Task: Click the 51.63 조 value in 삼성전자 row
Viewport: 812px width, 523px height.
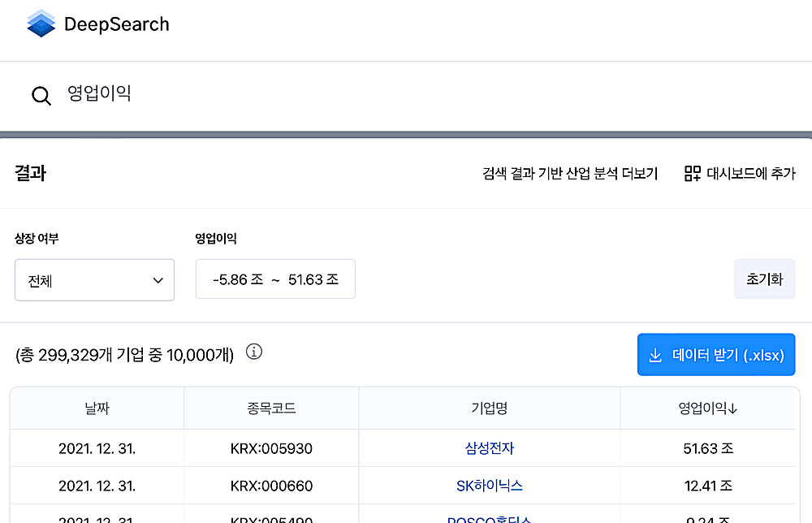Action: (x=708, y=448)
